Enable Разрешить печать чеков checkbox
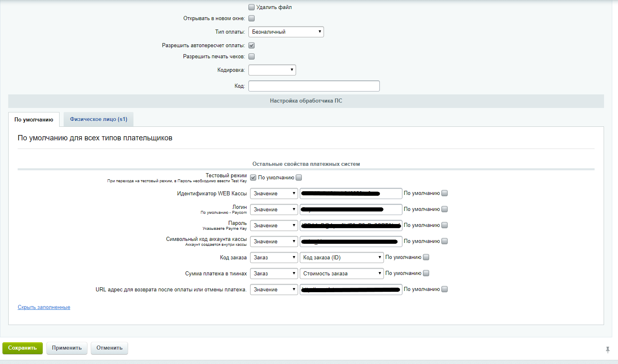The width and height of the screenshot is (618, 364). [251, 56]
